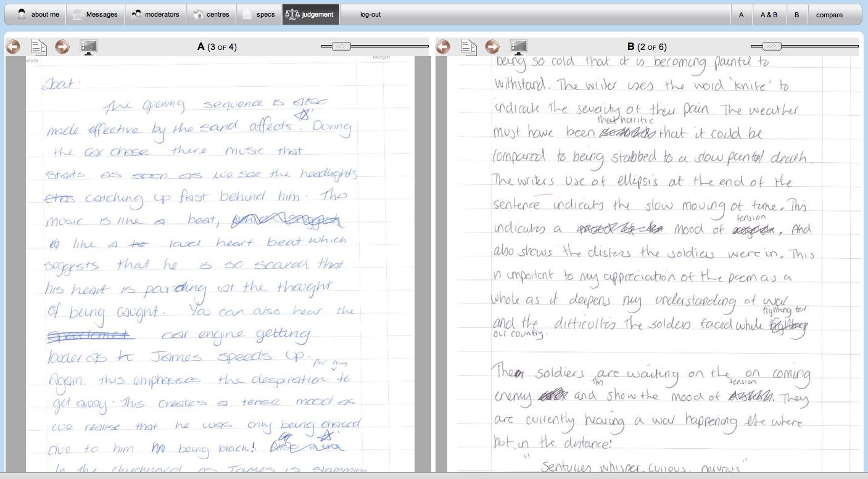Switch to the Messages tab
This screenshot has height=479, width=868.
pos(94,14)
